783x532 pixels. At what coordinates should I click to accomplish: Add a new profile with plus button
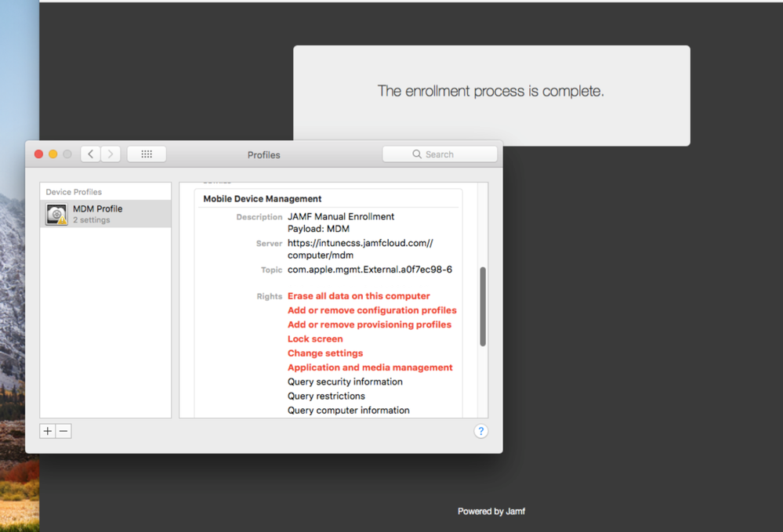(x=48, y=431)
